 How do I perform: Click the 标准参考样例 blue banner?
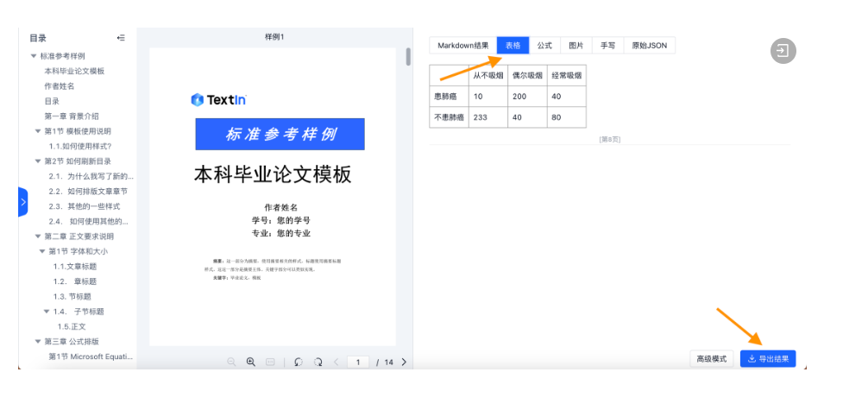click(280, 134)
